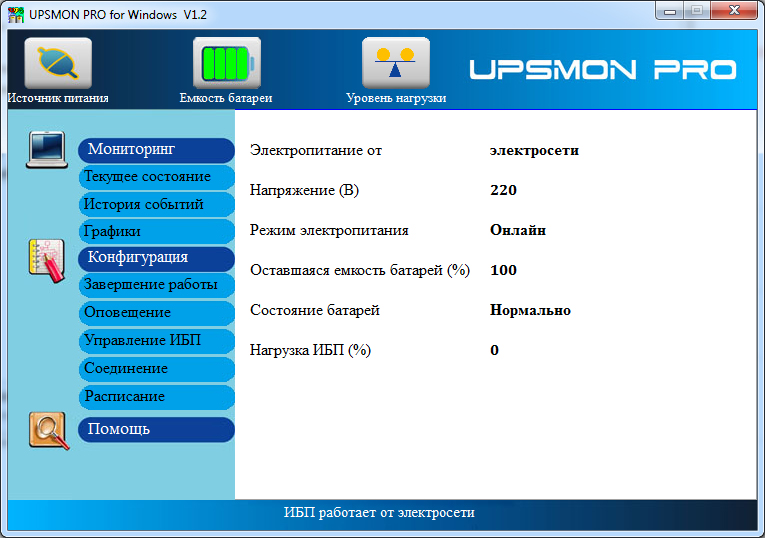Open the Емкость батареи battery icon
This screenshot has height=538, width=765.
click(227, 63)
